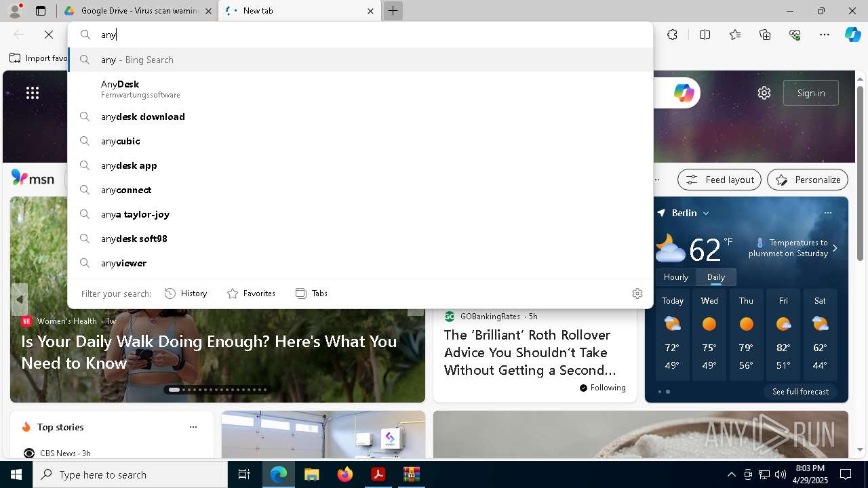Open Task View in taskbar

[244, 474]
